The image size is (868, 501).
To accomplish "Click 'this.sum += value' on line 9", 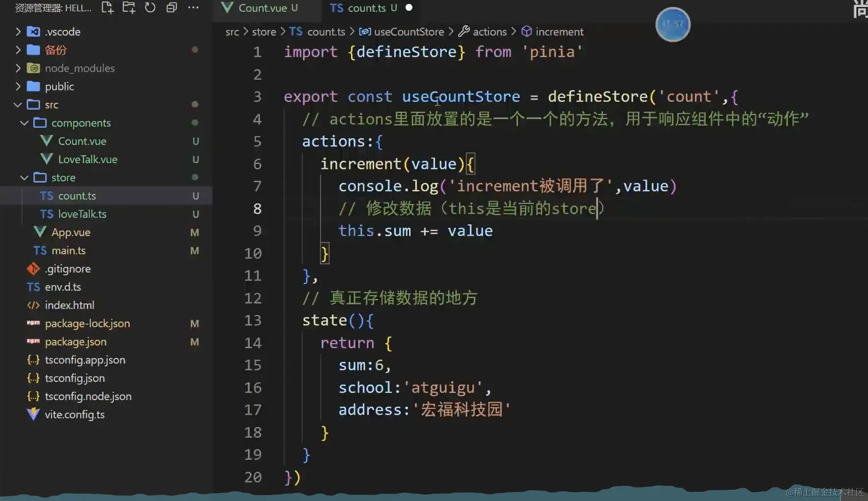I will (x=415, y=231).
